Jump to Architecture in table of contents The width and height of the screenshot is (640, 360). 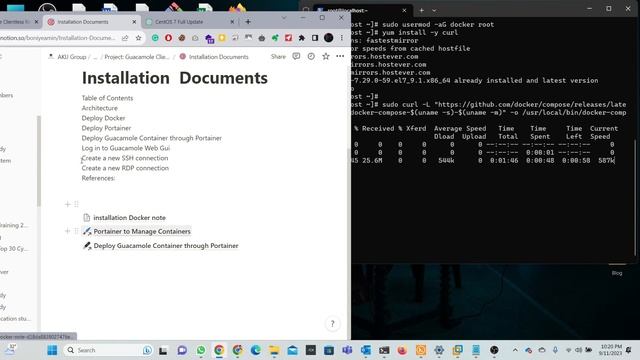(100, 108)
